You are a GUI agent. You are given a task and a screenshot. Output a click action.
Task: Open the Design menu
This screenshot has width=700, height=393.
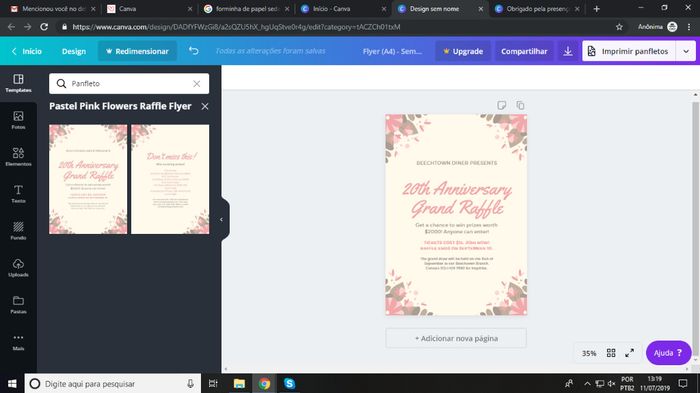(x=74, y=51)
